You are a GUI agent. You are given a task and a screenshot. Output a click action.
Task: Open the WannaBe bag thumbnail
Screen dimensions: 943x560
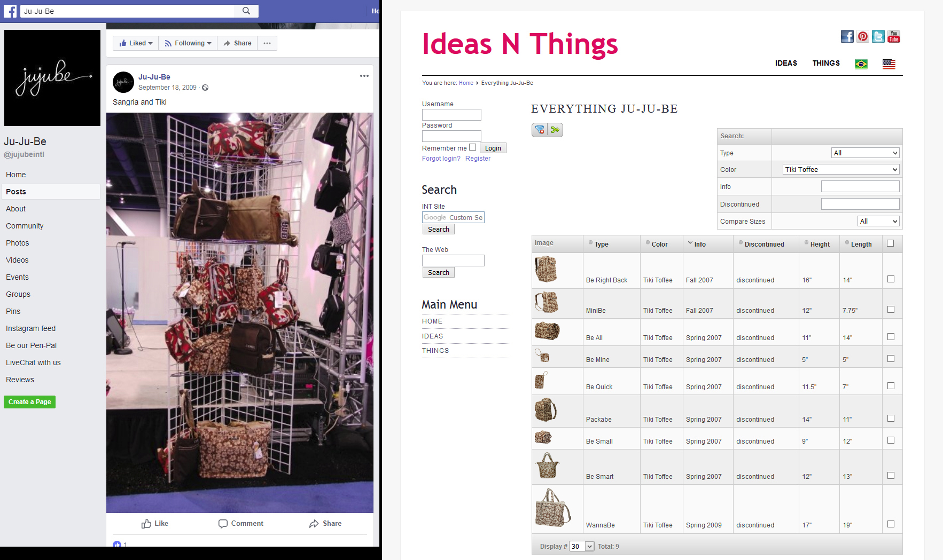[x=553, y=508]
